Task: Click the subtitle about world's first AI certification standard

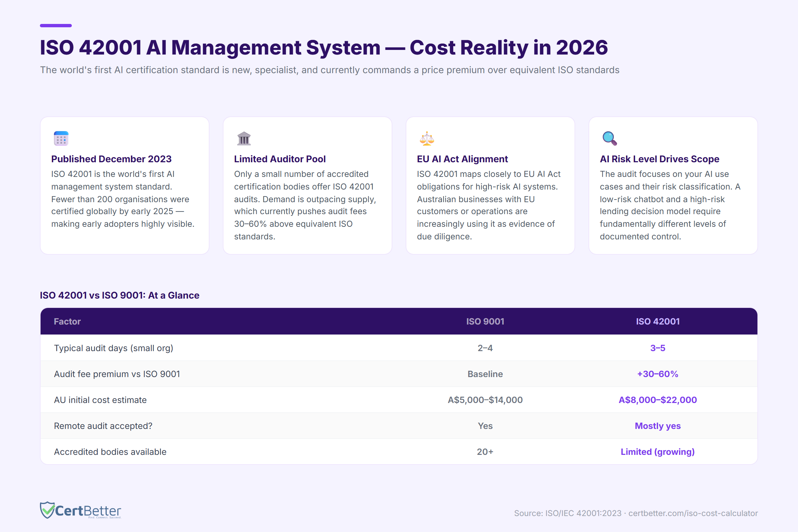Action: tap(330, 70)
